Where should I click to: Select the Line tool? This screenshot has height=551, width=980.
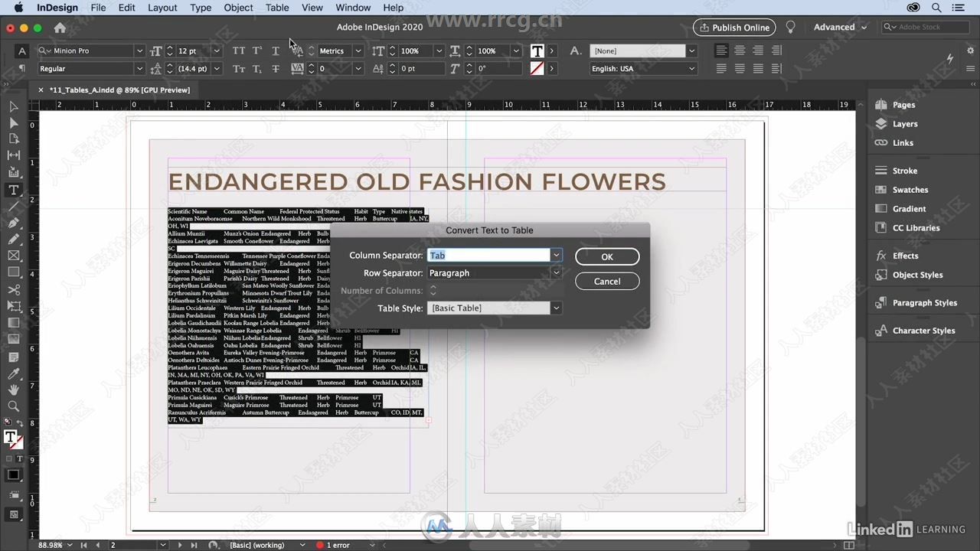(x=14, y=206)
